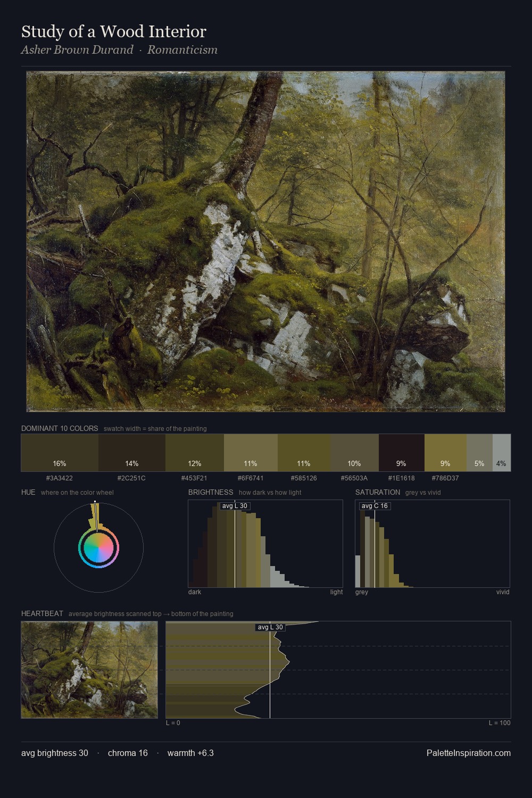The width and height of the screenshot is (532, 798).
Task: Select the dark 9% swatch #1E1618
Action: 402,453
